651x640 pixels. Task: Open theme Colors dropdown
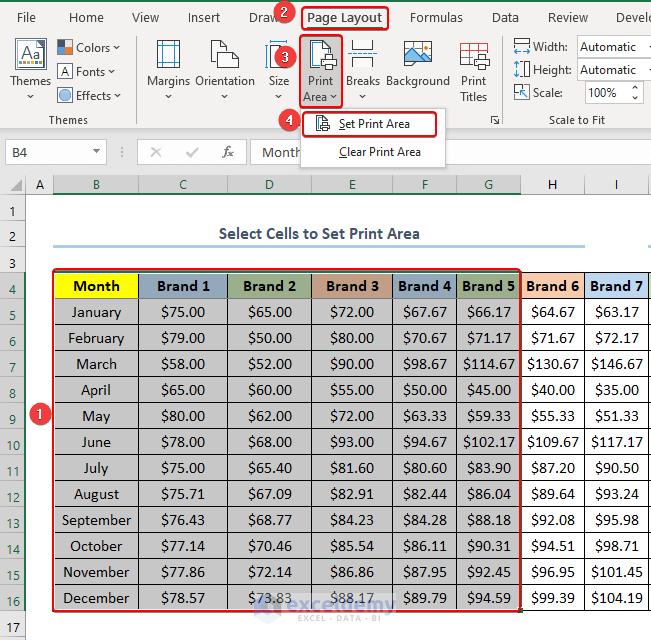[88, 48]
